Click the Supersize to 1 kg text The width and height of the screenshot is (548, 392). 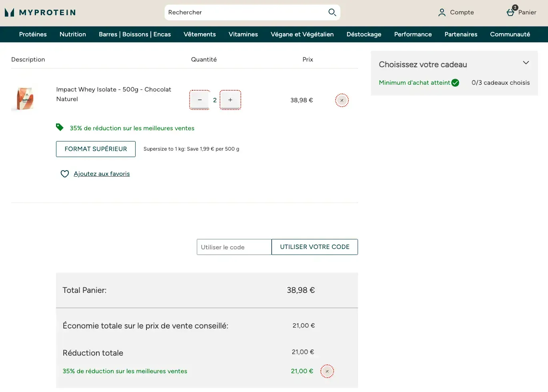pos(191,149)
